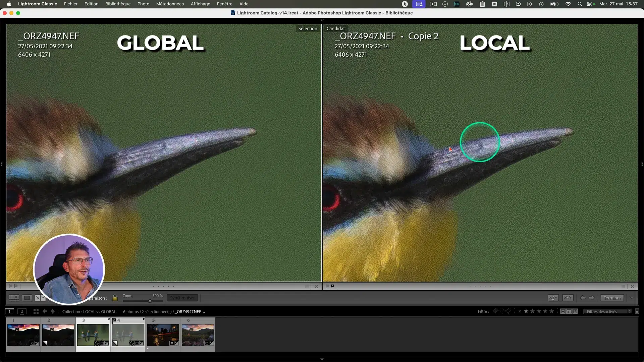The image size is (644, 362).
Task: Open the Fichier menu
Action: [71, 4]
